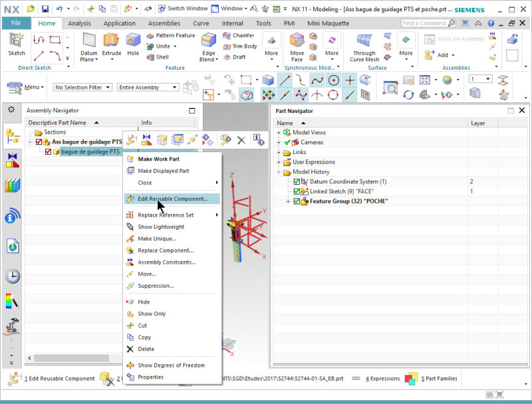This screenshot has height=404, width=532.
Task: Expand Feature Group (32) "POCHE"
Action: pos(288,201)
